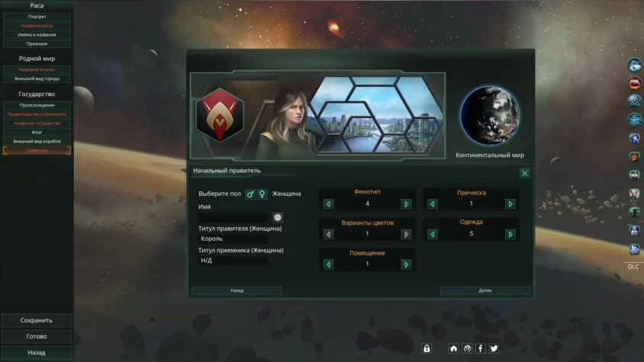The image size is (644, 362).
Task: Click Назад button below Готово
Action: (x=37, y=352)
